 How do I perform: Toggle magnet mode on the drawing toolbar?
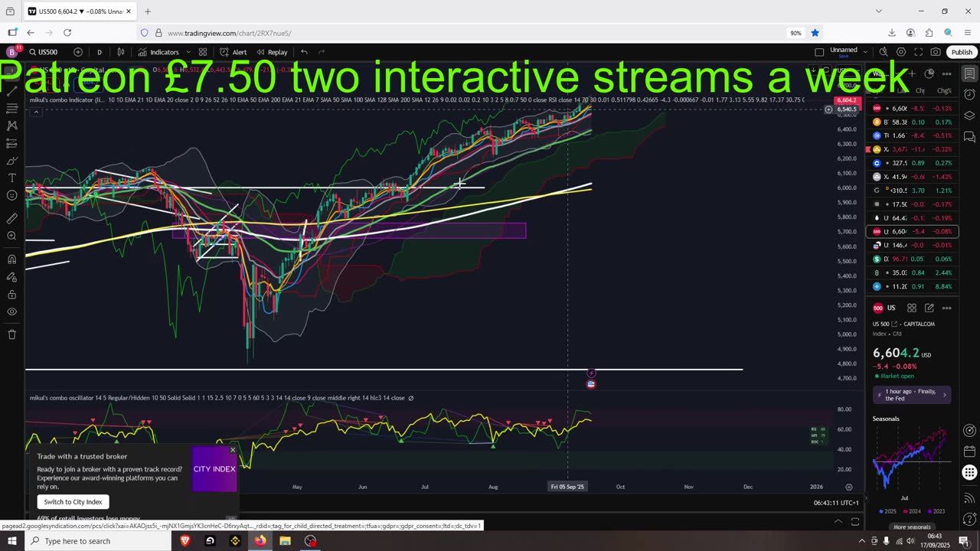click(x=11, y=259)
